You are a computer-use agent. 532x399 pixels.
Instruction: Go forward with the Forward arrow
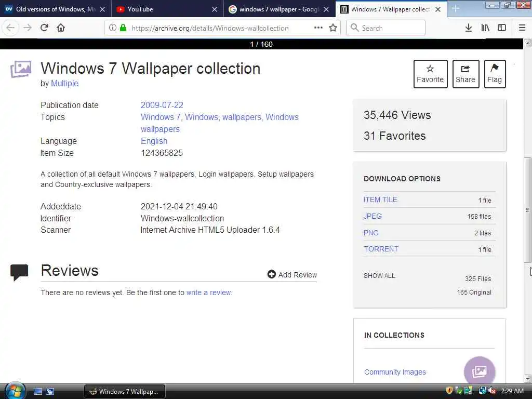[x=28, y=28]
